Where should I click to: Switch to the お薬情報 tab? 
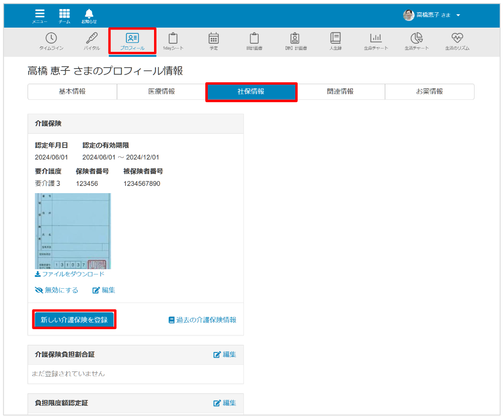429,92
